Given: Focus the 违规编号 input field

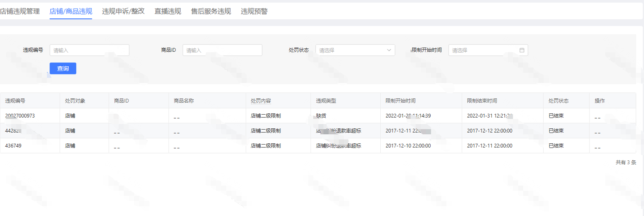Looking at the screenshot, I should [89, 50].
